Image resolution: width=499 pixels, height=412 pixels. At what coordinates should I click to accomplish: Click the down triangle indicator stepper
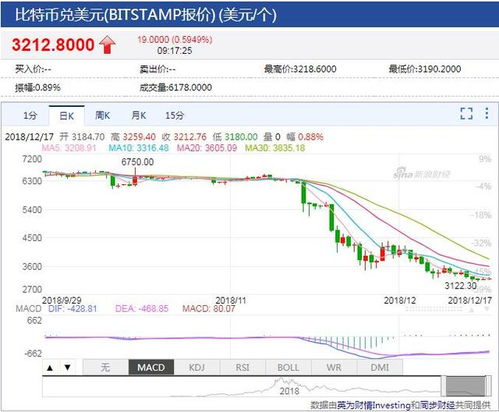click(68, 367)
